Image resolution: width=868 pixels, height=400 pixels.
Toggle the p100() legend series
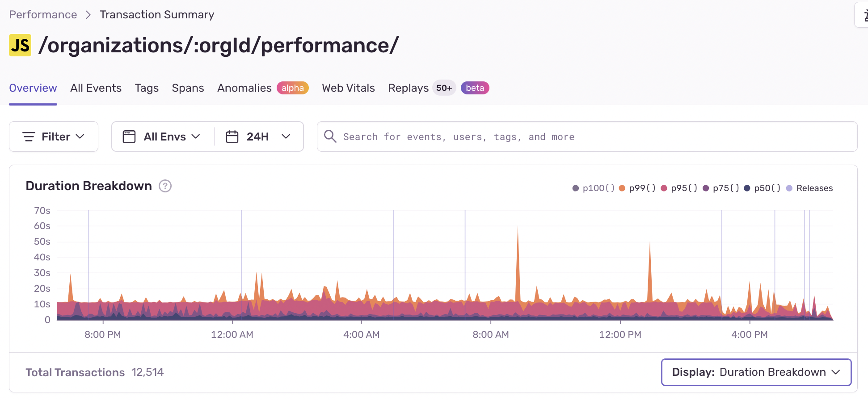click(593, 188)
